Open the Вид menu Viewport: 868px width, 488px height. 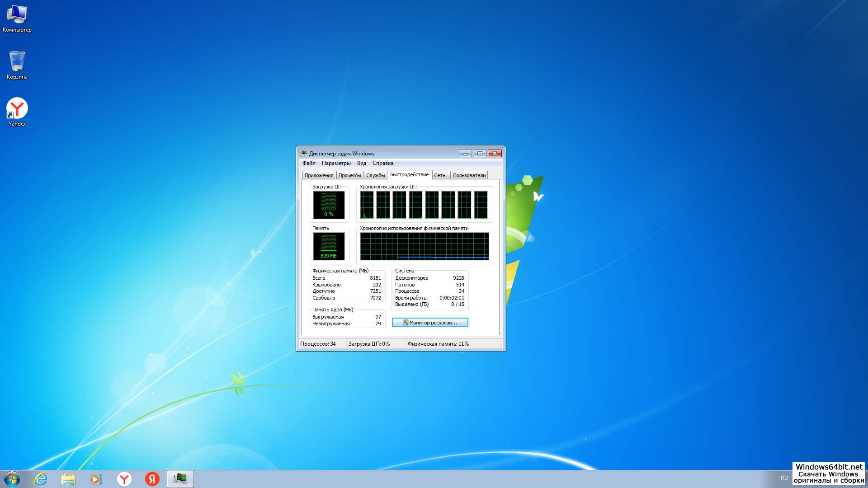point(361,163)
